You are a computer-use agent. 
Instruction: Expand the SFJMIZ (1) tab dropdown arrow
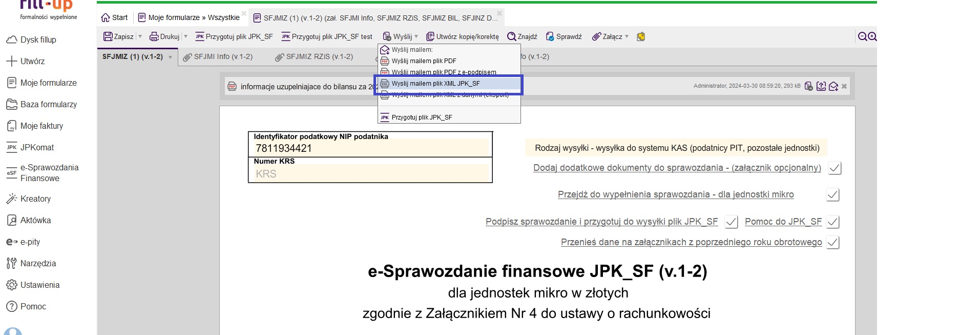[x=170, y=57]
